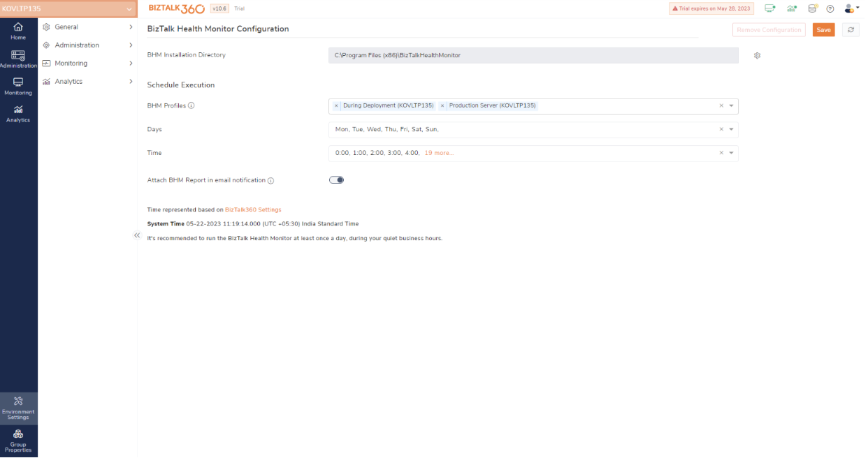The height and width of the screenshot is (458, 868).
Task: Open the database status icon in header
Action: pyautogui.click(x=811, y=8)
